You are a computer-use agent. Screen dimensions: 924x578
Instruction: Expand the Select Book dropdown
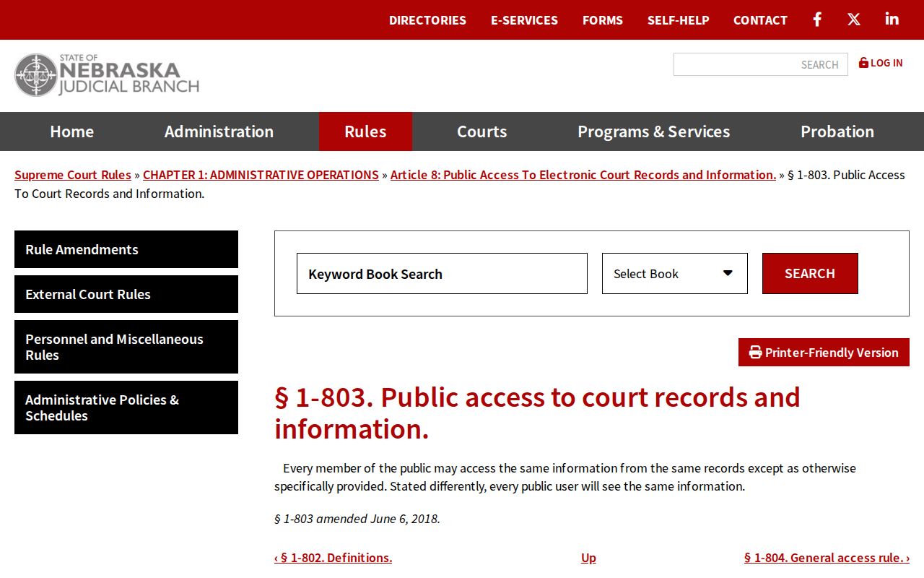pyautogui.click(x=675, y=274)
